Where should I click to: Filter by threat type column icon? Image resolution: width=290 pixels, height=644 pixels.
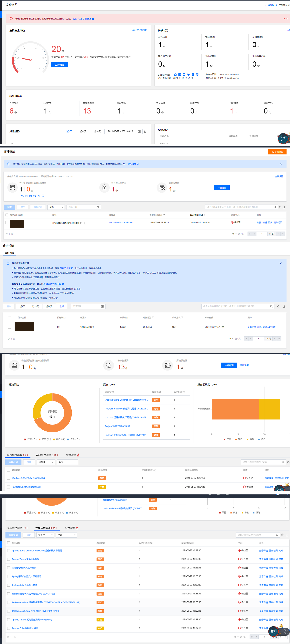153,318
